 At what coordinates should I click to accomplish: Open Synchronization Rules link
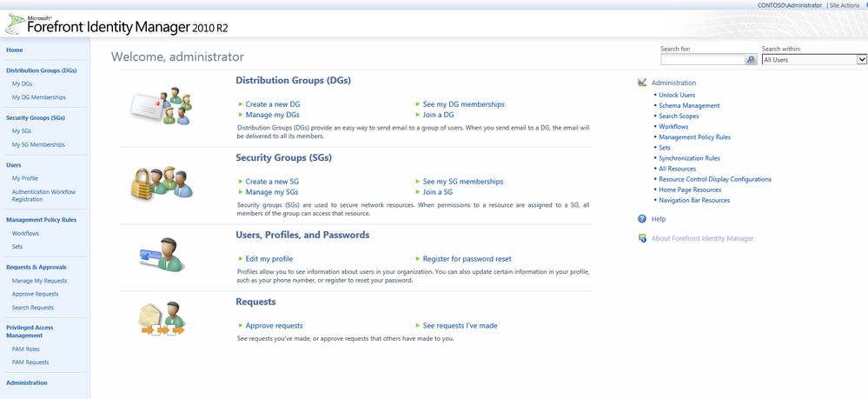pyautogui.click(x=689, y=158)
